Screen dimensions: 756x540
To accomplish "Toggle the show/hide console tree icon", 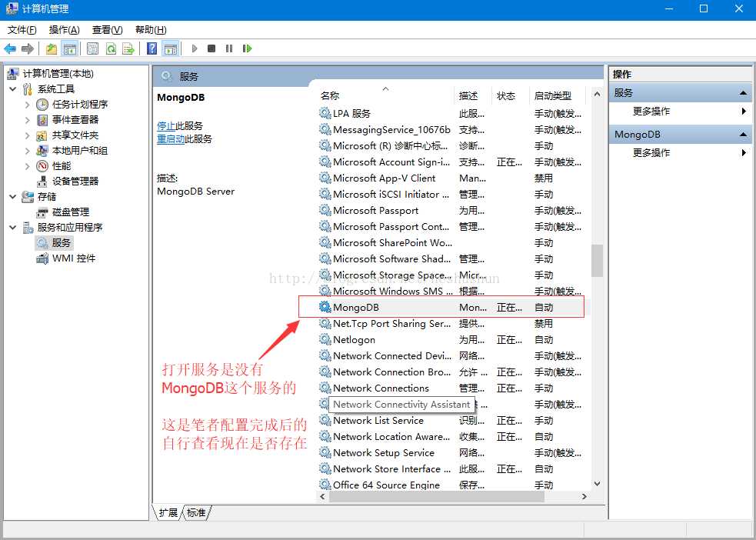I will 69,48.
